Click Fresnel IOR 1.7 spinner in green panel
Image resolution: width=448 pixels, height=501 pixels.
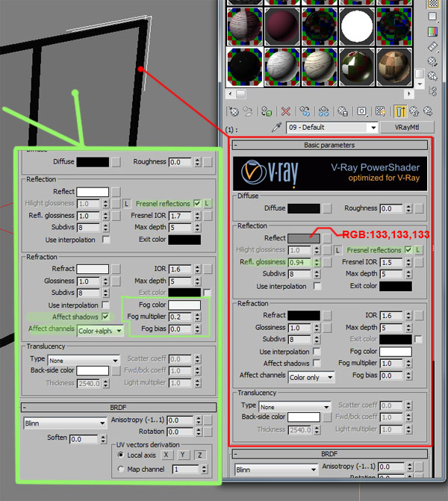198,217
